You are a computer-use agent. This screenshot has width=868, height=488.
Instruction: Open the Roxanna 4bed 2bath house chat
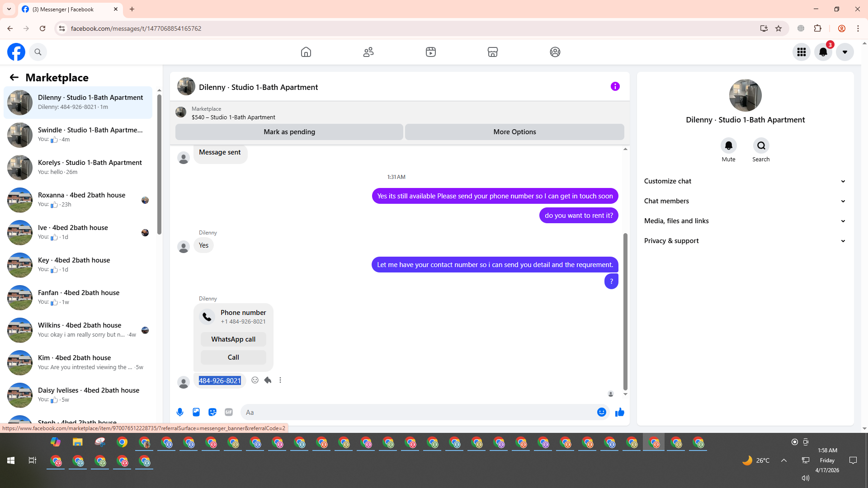78,200
